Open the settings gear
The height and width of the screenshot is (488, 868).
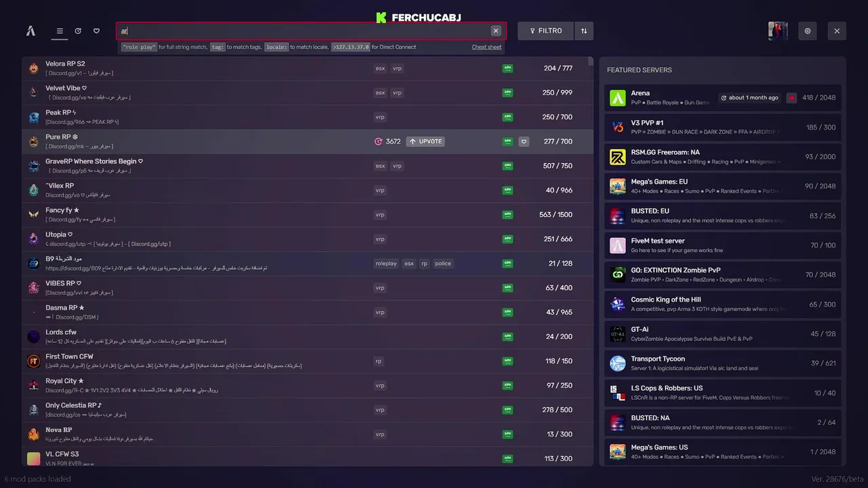[x=808, y=30]
